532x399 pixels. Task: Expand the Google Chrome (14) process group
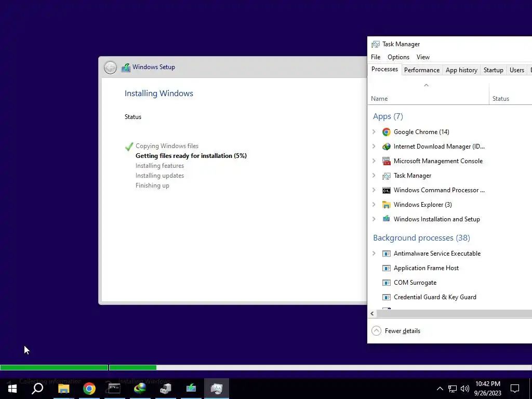[x=374, y=131]
